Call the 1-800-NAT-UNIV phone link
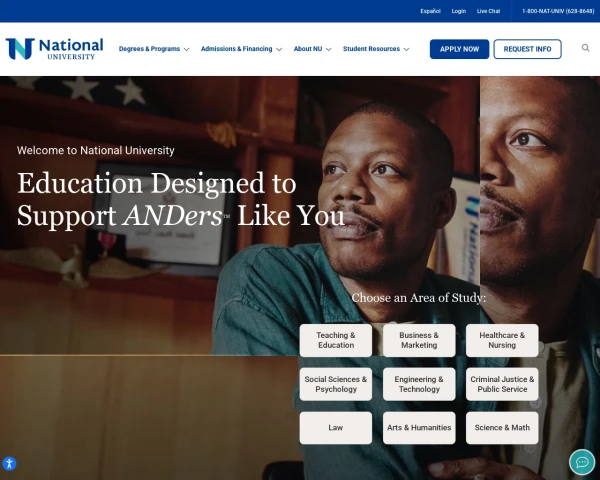This screenshot has height=480, width=600. (x=558, y=11)
